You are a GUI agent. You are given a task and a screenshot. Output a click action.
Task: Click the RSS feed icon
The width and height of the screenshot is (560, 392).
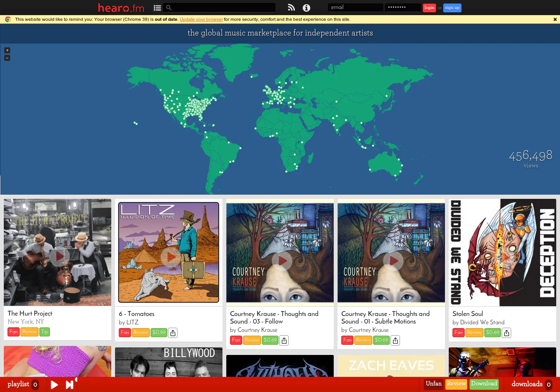click(x=291, y=8)
